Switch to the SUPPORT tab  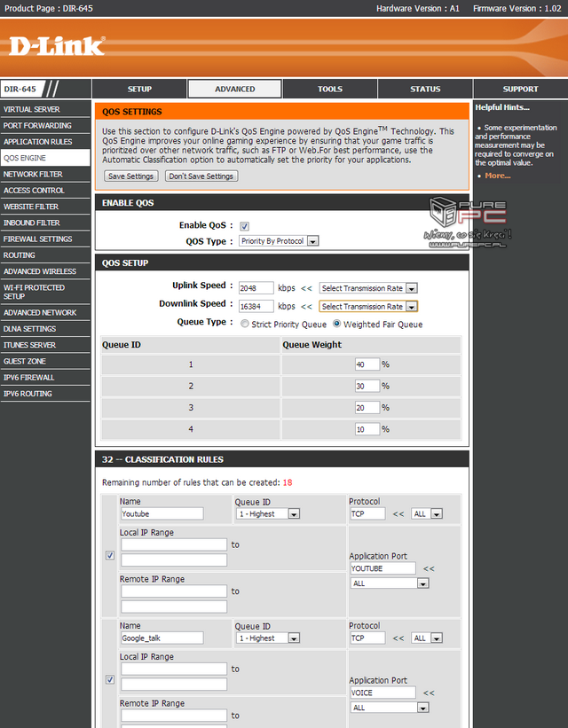(x=521, y=89)
